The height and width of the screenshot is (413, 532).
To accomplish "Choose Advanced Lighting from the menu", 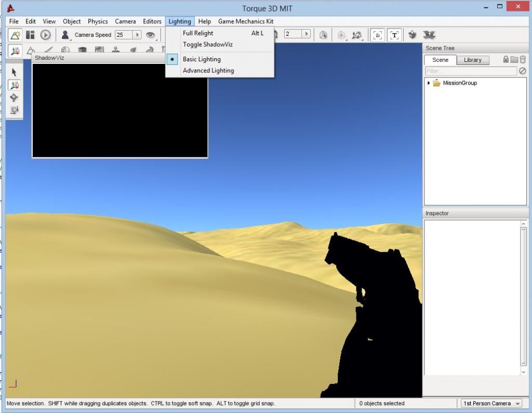I will [208, 71].
